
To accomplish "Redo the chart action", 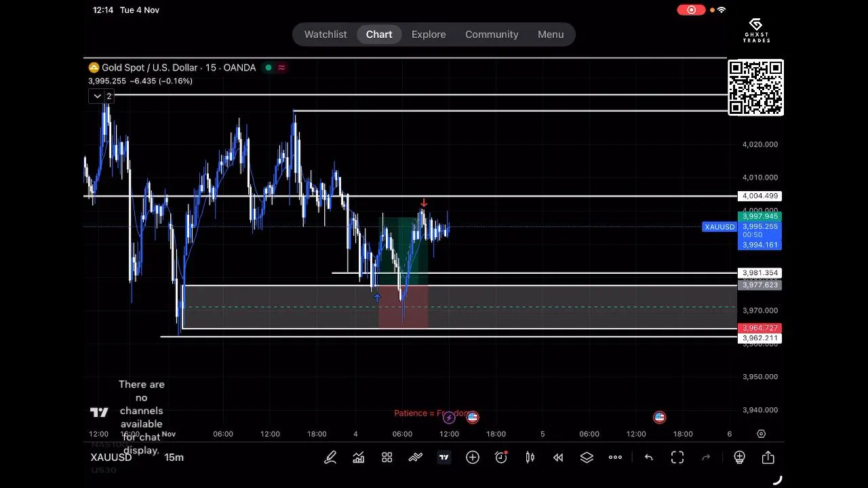I will point(706,457).
